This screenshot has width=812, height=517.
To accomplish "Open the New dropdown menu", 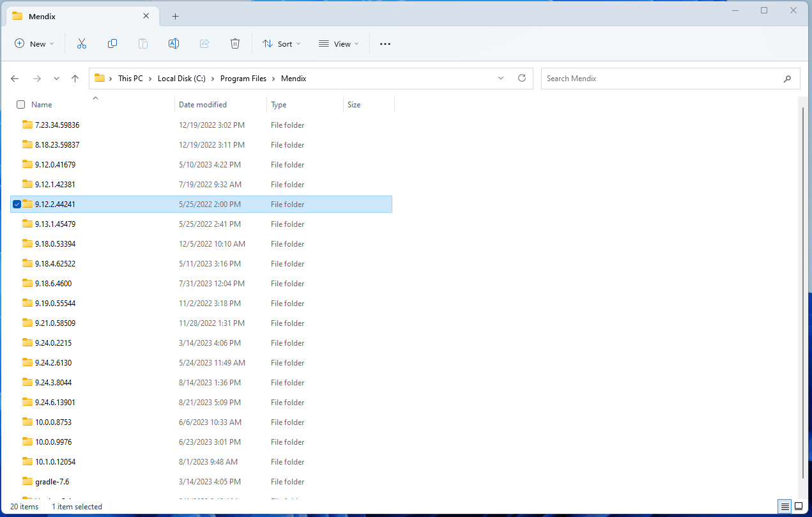I will click(x=34, y=43).
